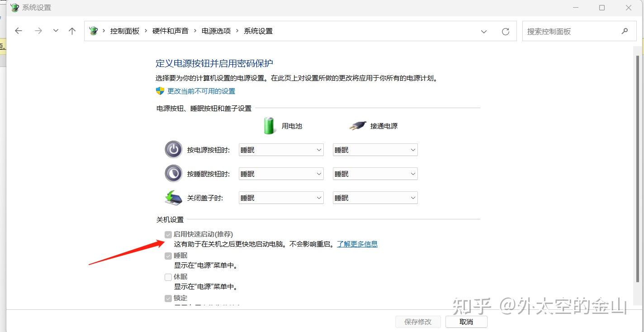Click the refresh icon in the address bar

pos(505,31)
